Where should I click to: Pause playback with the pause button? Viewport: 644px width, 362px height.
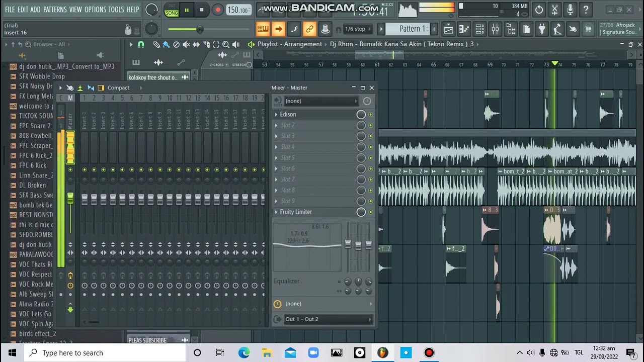tap(186, 10)
